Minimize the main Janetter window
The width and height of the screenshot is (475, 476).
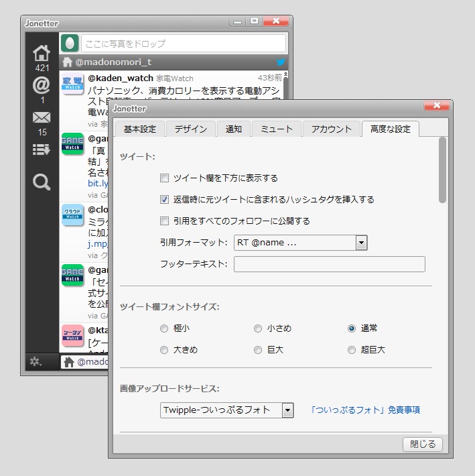(237, 21)
